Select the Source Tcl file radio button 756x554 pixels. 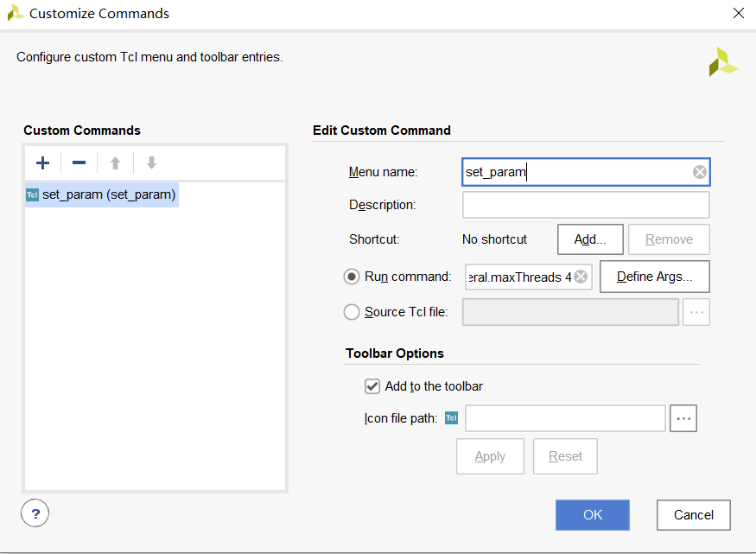(x=352, y=312)
